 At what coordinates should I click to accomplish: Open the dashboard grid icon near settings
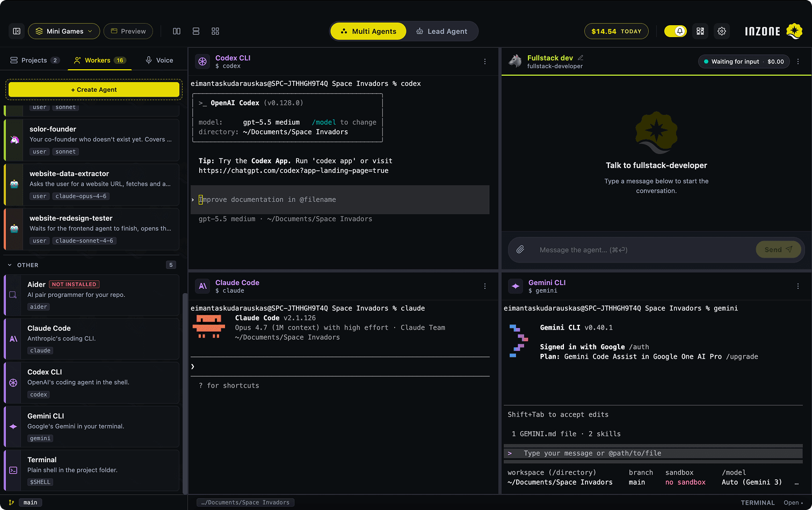pos(700,31)
